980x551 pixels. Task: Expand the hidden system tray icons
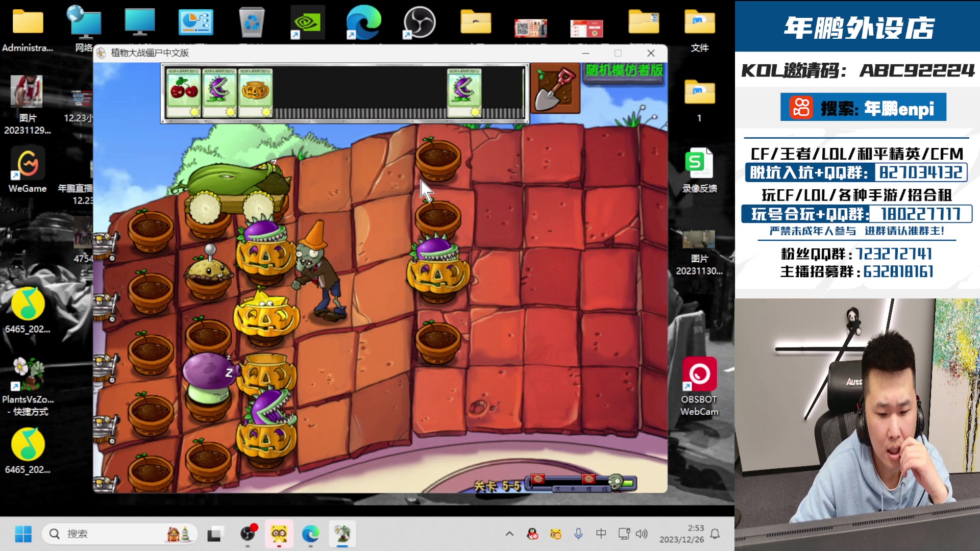coord(509,534)
